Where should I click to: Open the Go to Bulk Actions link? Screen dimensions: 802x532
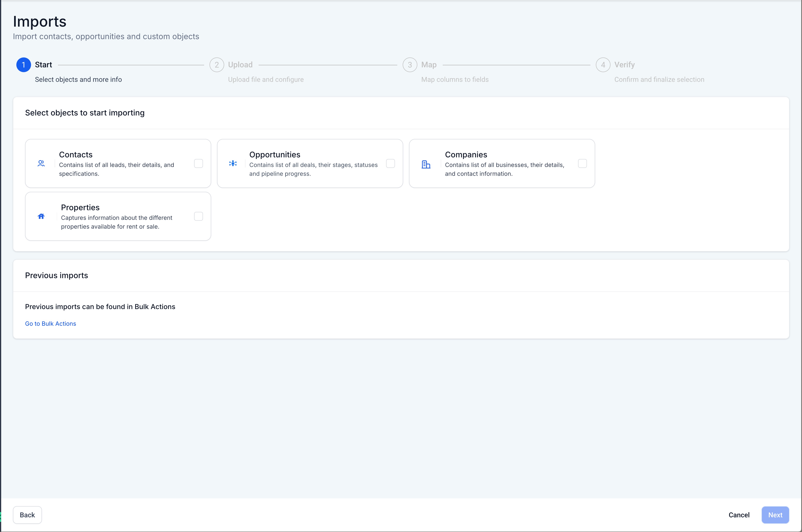click(x=51, y=324)
